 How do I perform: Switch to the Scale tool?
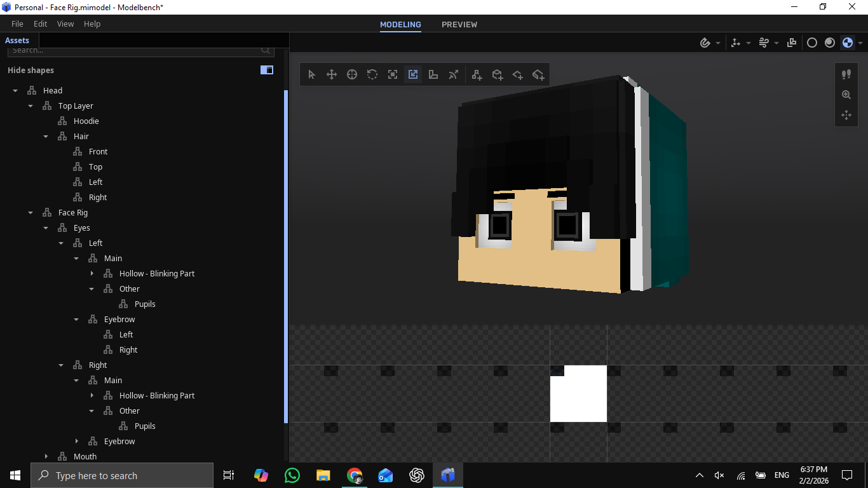pos(392,74)
